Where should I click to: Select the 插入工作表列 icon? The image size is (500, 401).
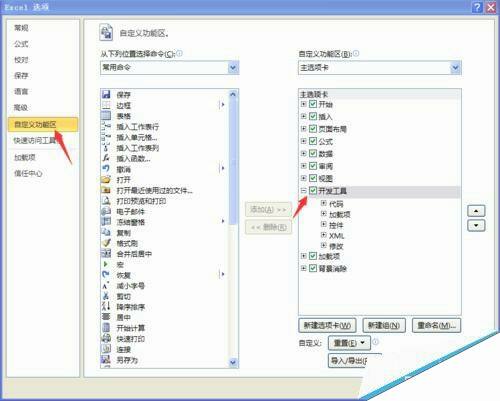pyautogui.click(x=106, y=148)
